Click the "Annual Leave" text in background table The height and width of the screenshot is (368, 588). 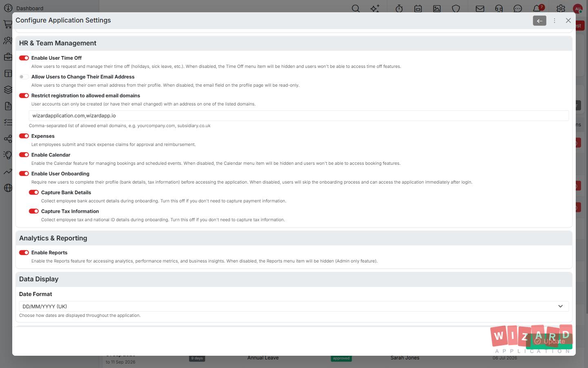263,358
